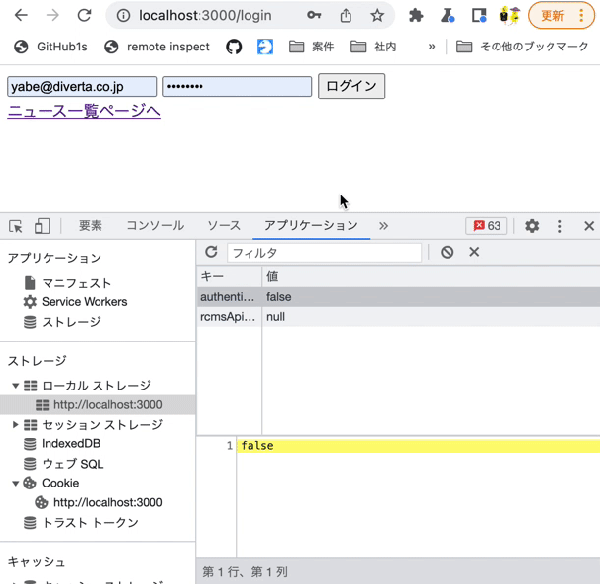Click the inspect element picker icon
Screen dimensions: 600x584
click(x=16, y=226)
